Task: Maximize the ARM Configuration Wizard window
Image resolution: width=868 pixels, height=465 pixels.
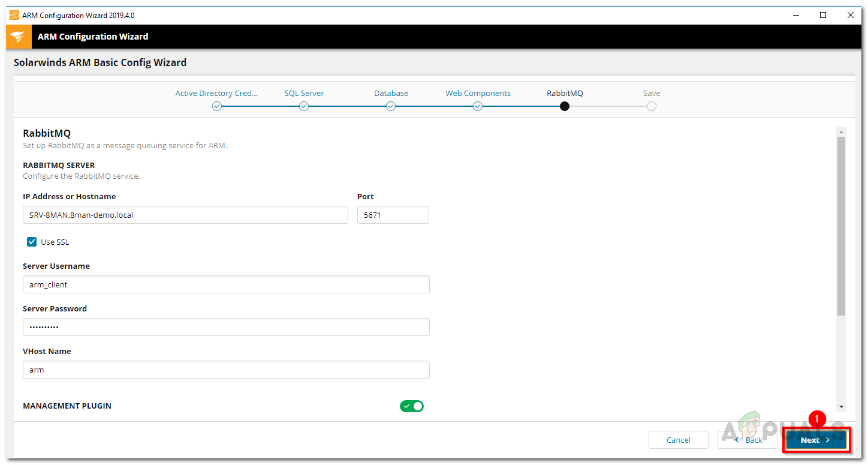Action: [x=823, y=15]
